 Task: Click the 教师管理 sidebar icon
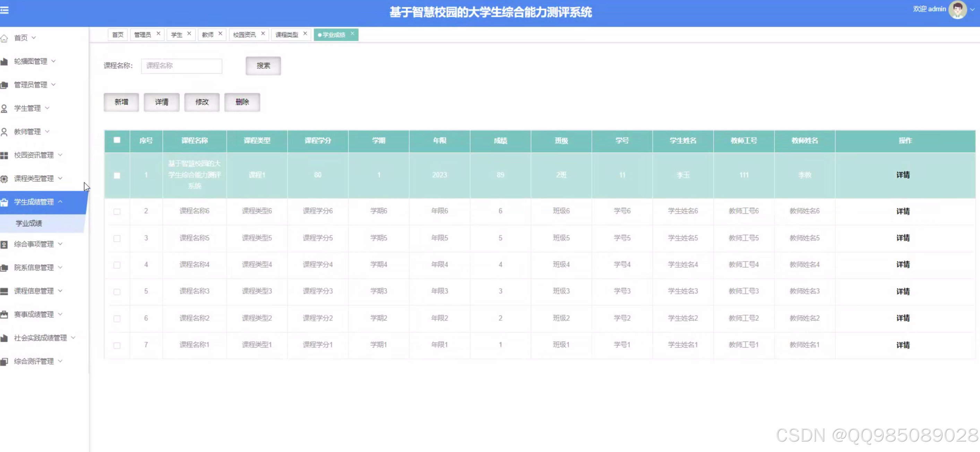pyautogui.click(x=5, y=131)
